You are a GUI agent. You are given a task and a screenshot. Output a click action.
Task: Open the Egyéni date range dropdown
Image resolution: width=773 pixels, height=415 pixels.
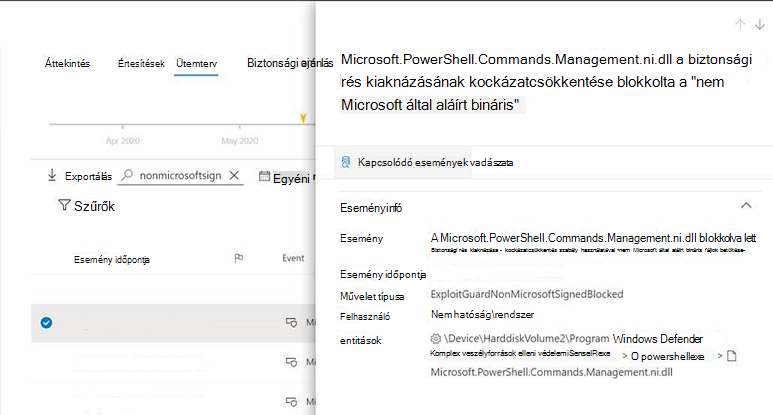(291, 178)
